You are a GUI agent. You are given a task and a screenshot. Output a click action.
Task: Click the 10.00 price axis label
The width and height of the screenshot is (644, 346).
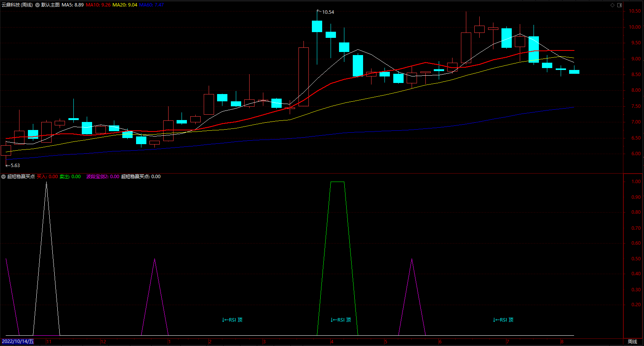pos(635,27)
